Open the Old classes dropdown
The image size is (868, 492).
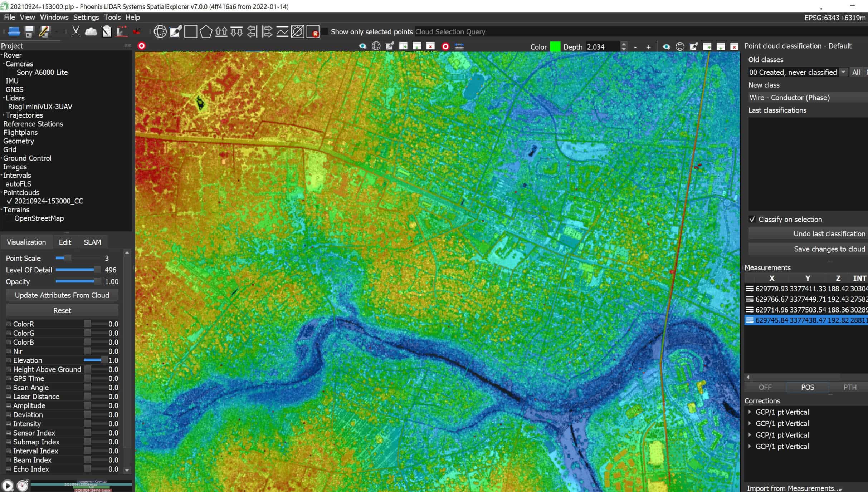[x=844, y=72]
